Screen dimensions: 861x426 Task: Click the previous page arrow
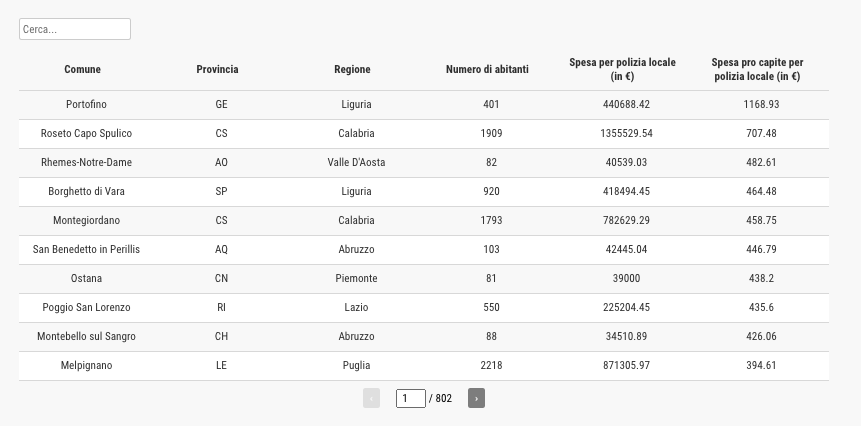[x=371, y=399]
